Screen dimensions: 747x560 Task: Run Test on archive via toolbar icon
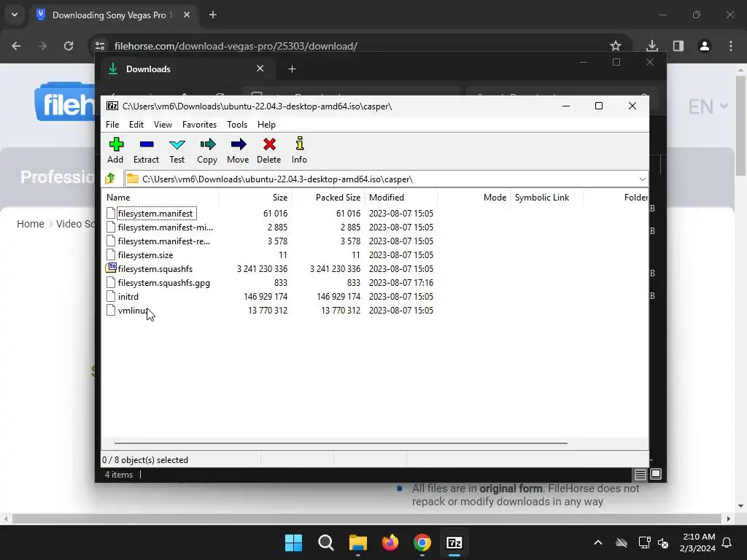(177, 144)
